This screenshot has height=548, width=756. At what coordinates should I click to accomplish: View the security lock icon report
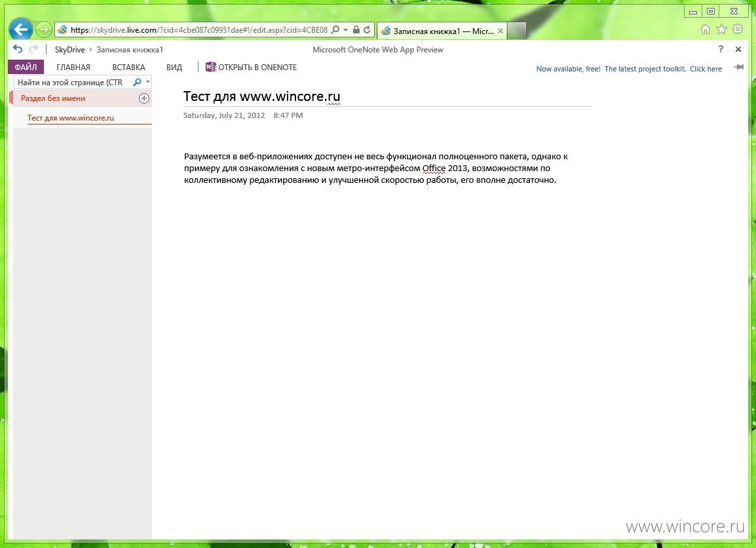point(356,30)
